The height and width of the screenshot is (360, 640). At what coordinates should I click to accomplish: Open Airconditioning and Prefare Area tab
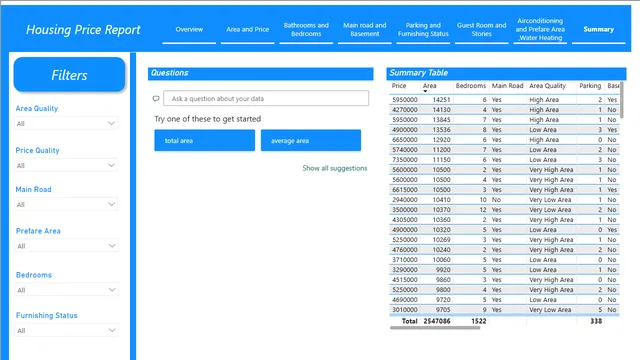click(540, 29)
